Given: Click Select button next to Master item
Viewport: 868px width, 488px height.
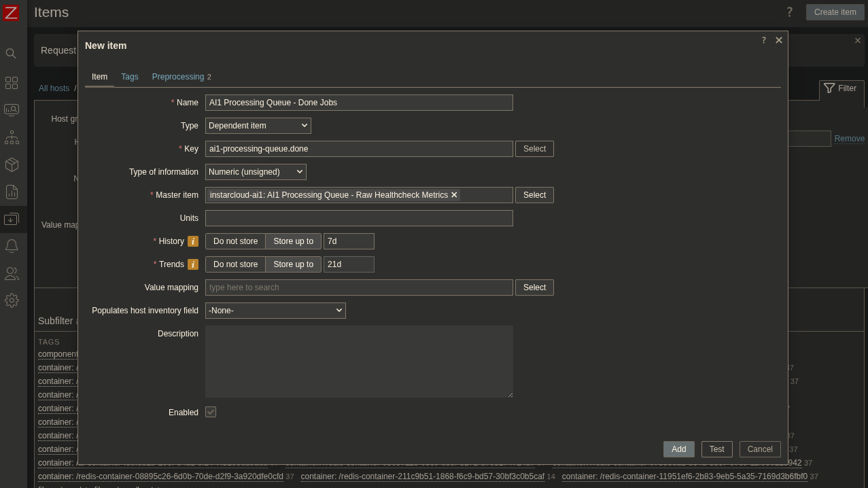Looking at the screenshot, I should (534, 195).
